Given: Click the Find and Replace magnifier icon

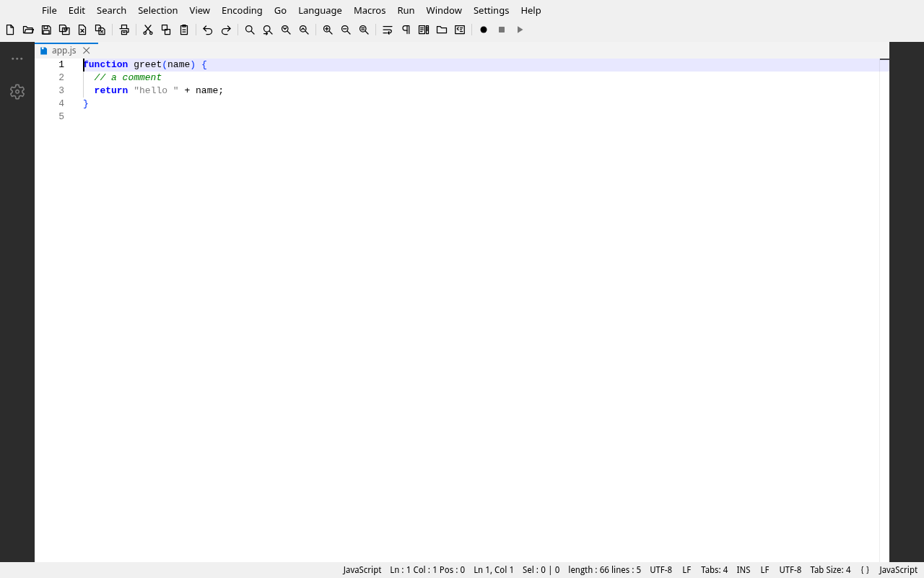Looking at the screenshot, I should coord(268,30).
